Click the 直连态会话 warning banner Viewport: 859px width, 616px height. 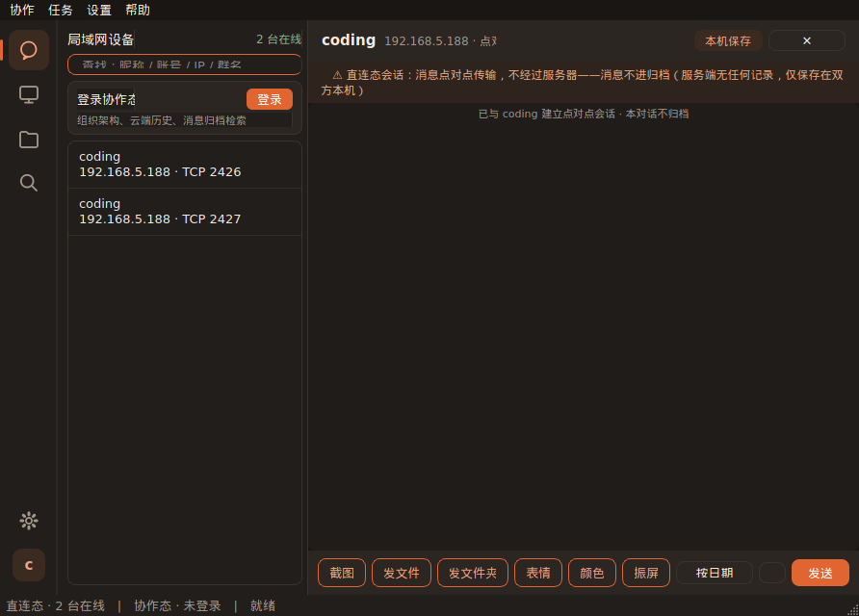click(584, 83)
